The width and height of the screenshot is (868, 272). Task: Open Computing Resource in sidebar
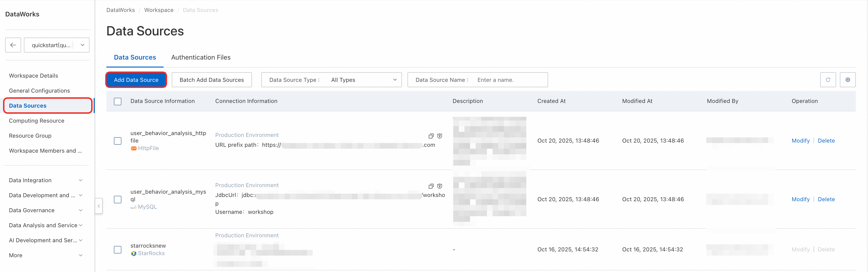[x=36, y=121]
